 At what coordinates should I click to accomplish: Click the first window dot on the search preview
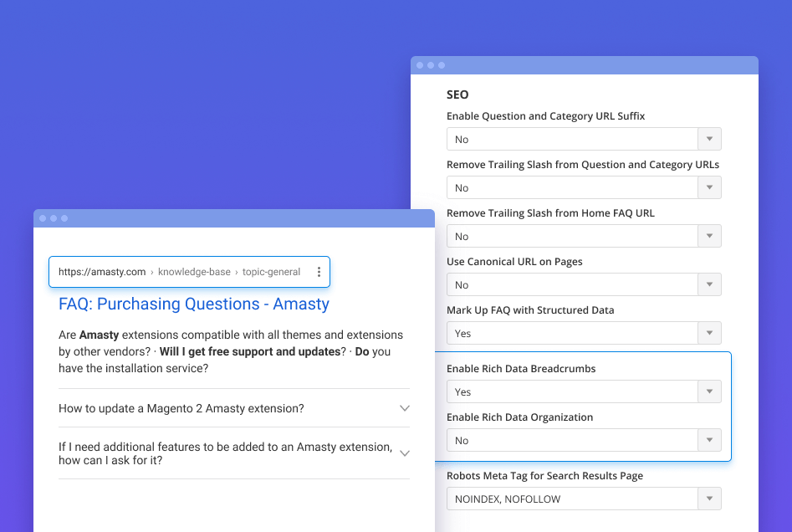point(42,218)
